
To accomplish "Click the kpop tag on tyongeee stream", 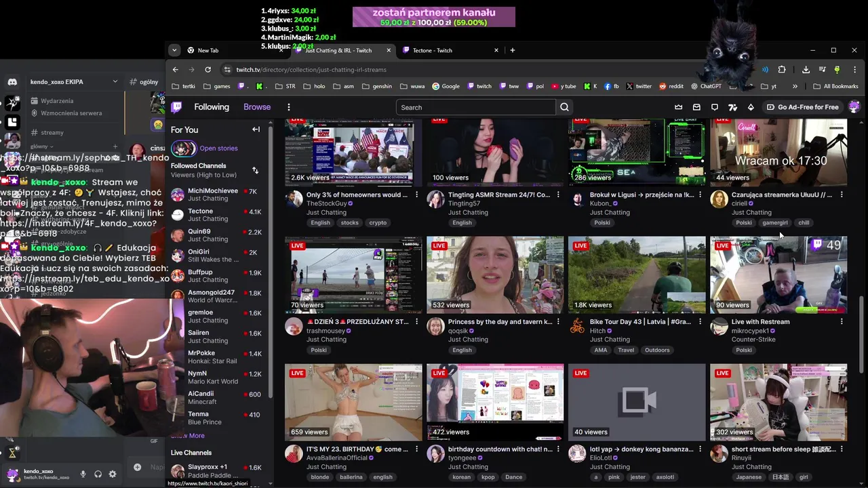I will click(x=488, y=477).
